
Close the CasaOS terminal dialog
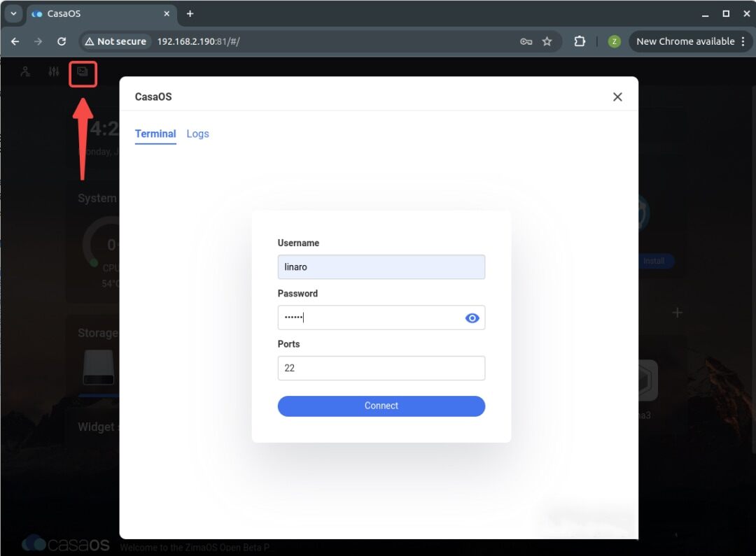pos(617,97)
